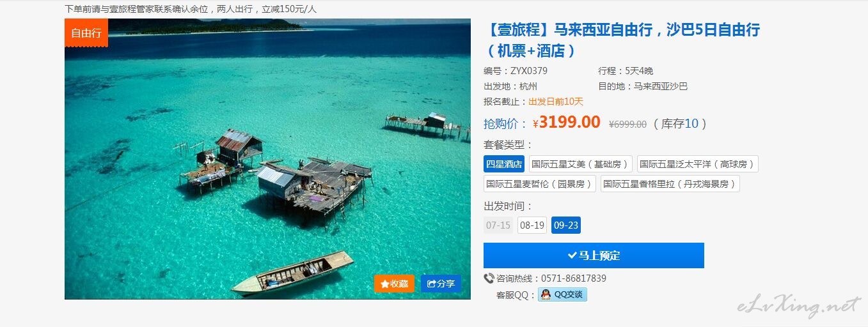
Task: Select the 四星酒店 package option
Action: 504,164
